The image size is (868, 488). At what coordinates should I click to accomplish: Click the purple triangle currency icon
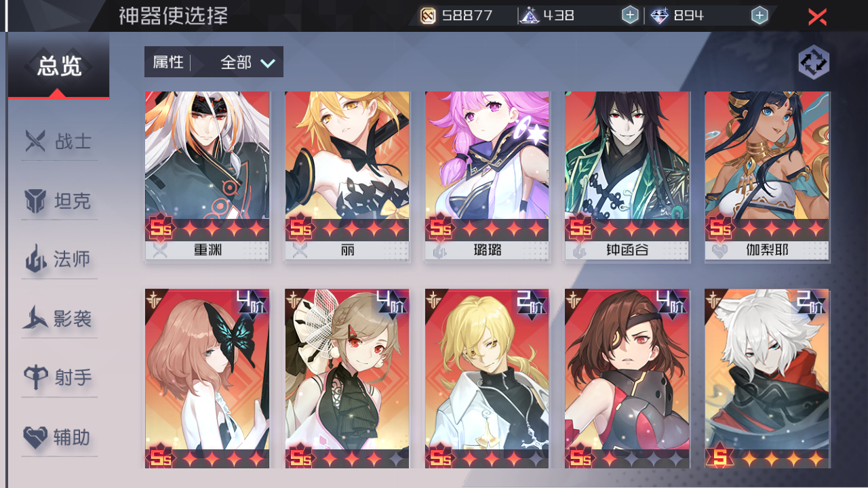[529, 16]
